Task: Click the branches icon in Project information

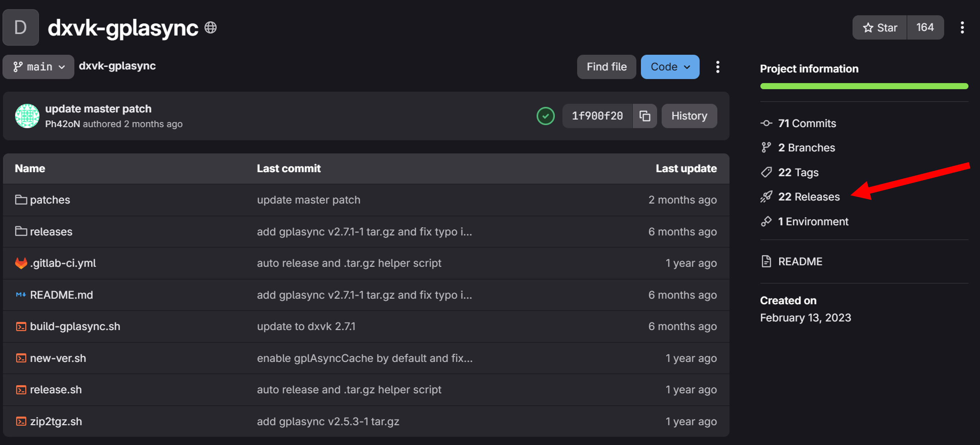Action: [766, 148]
